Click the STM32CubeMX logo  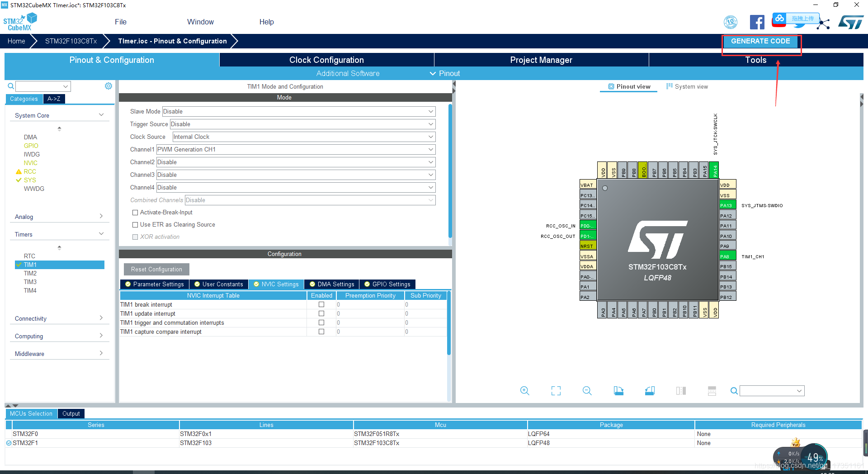(x=20, y=22)
